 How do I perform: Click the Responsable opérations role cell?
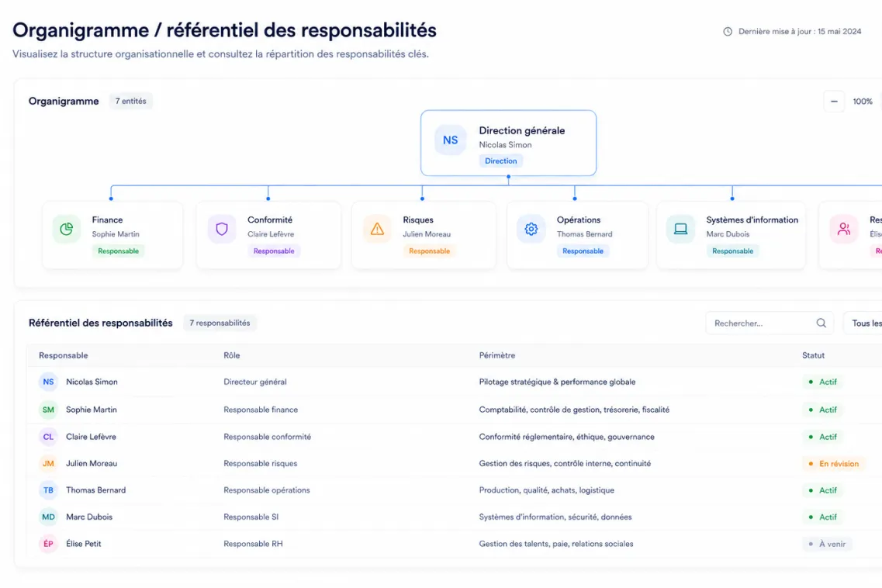click(x=267, y=490)
